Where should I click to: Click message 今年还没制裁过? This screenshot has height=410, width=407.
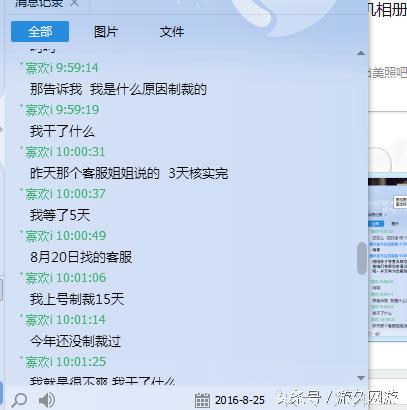coord(75,341)
